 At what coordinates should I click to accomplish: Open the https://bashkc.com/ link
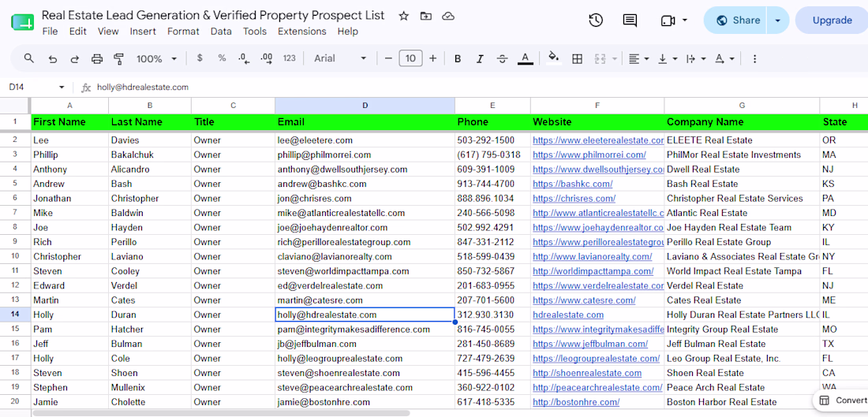[572, 184]
